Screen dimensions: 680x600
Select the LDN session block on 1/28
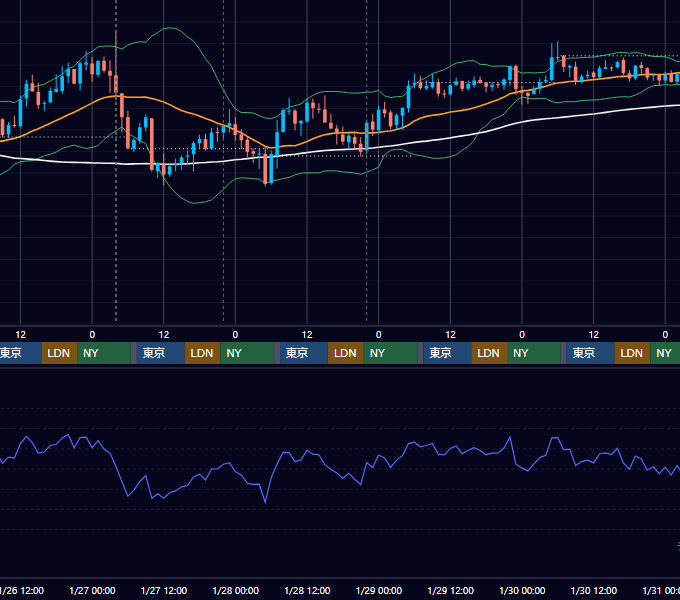tap(346, 353)
